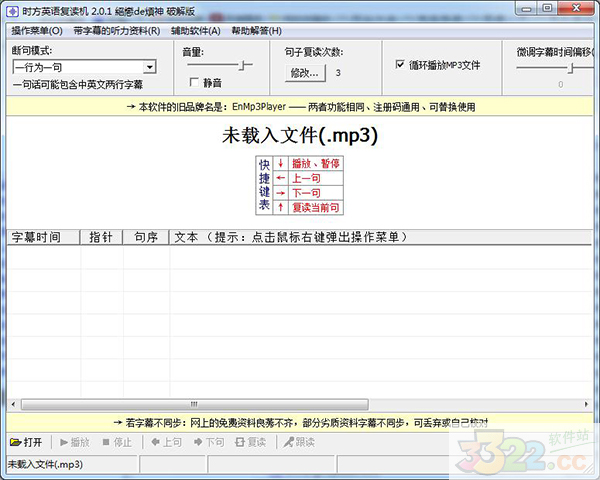Open the 操作菜单(O) menu

[37, 31]
